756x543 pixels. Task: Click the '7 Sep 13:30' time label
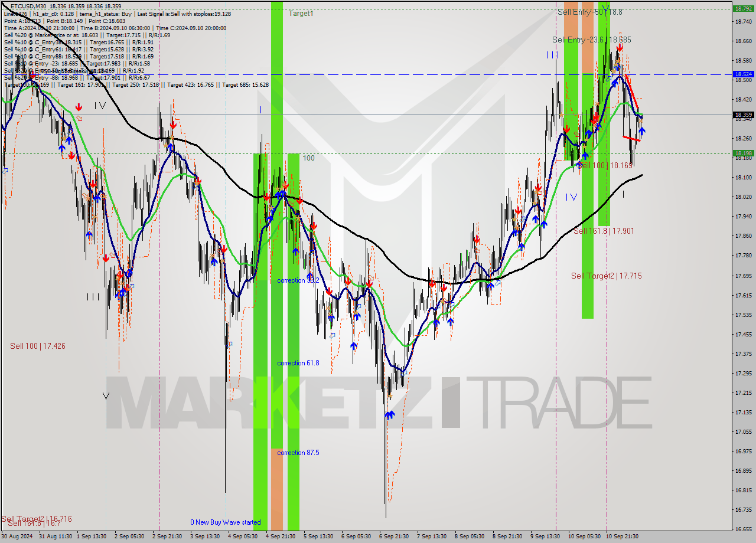click(x=432, y=537)
